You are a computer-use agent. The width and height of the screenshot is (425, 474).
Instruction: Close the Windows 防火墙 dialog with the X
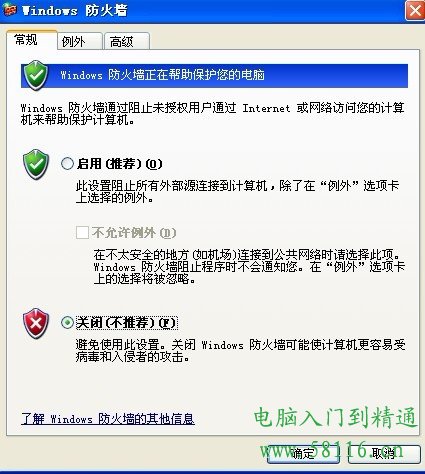coord(415,11)
